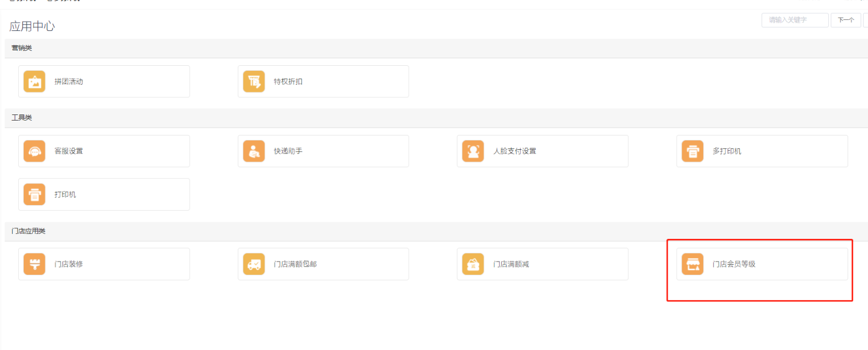Click the 门店会员等级 text label

click(x=734, y=264)
